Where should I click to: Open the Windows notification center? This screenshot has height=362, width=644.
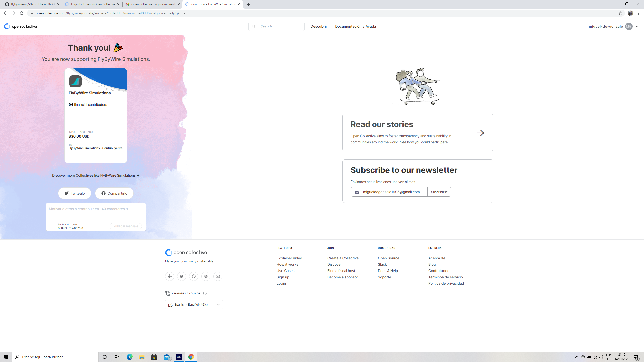[x=636, y=357]
